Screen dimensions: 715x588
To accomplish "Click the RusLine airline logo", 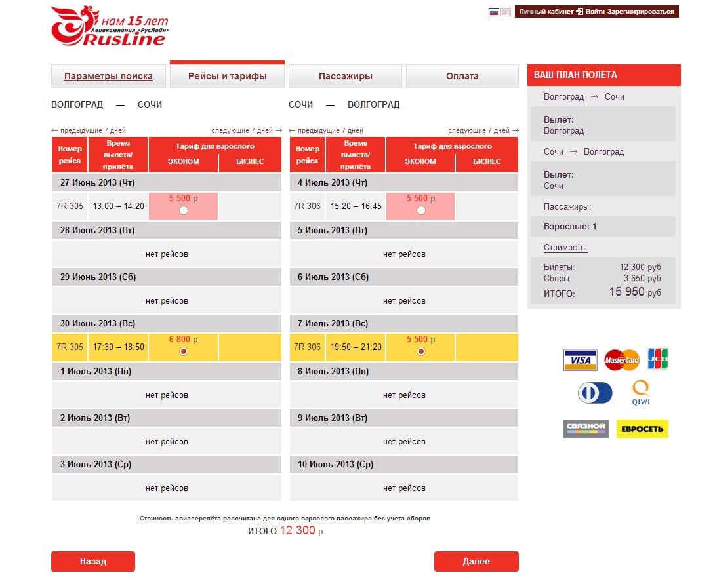I will click(109, 26).
